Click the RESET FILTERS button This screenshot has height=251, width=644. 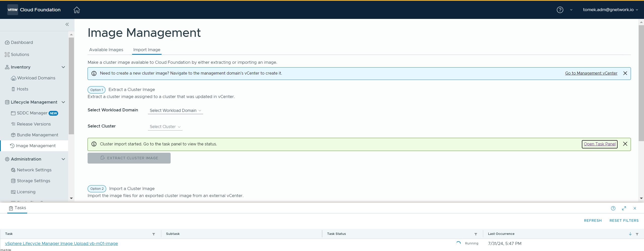click(x=624, y=221)
